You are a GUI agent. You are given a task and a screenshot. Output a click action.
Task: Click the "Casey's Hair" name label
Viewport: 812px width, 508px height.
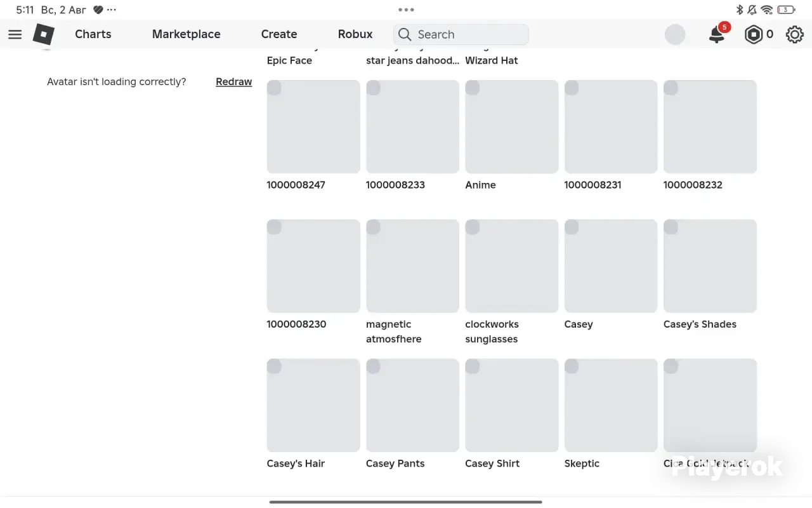point(296,464)
